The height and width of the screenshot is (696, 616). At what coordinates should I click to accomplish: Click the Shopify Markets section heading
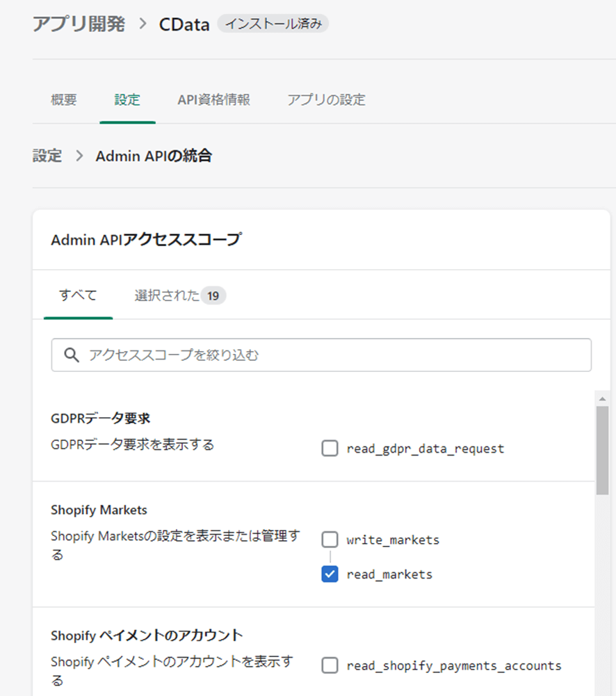coord(99,510)
